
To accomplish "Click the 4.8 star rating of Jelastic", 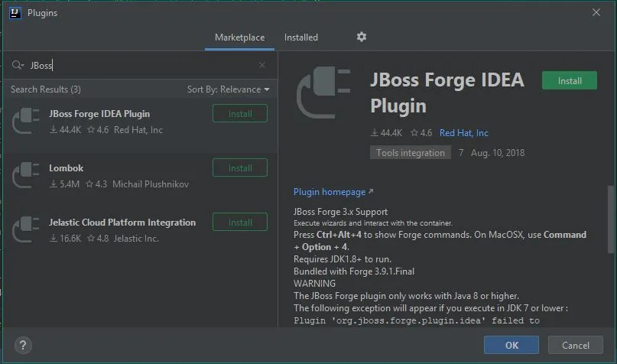I will point(99,239).
